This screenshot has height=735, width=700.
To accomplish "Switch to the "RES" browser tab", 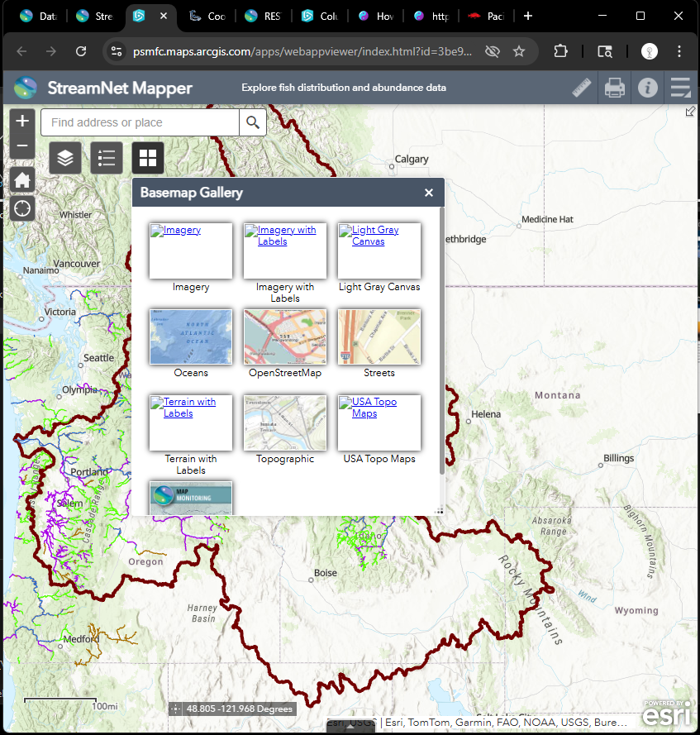I will click(x=264, y=17).
